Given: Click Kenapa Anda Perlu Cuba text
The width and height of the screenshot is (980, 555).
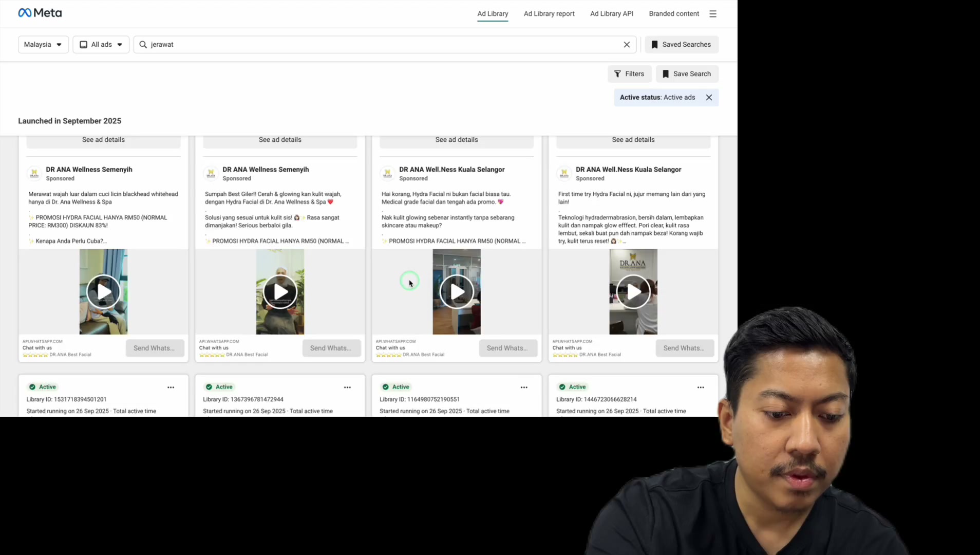Looking at the screenshot, I should [71, 241].
